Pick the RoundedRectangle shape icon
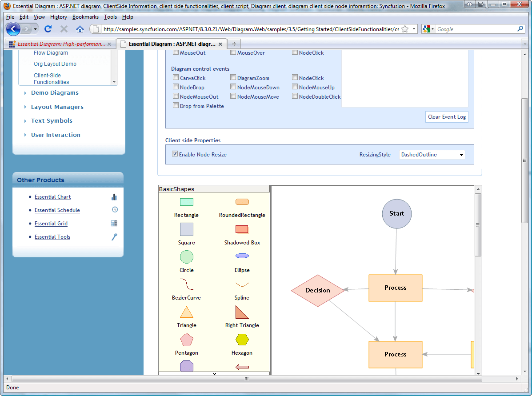The width and height of the screenshot is (532, 396). coord(242,202)
